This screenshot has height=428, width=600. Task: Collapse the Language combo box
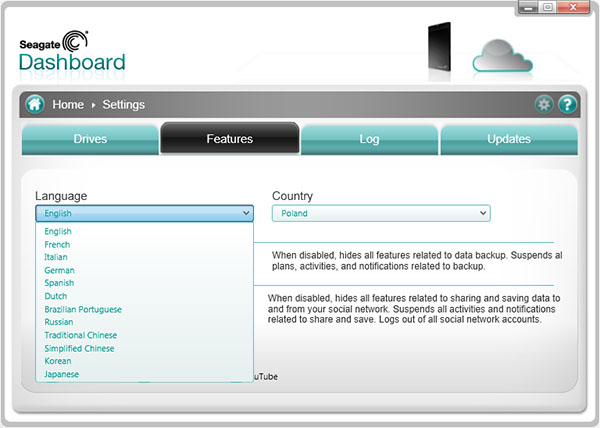tap(145, 213)
